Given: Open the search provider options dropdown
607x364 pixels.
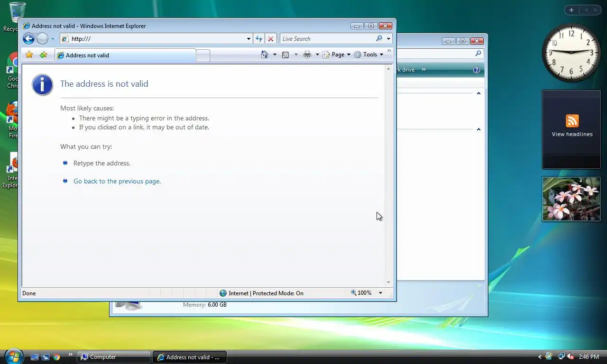Looking at the screenshot, I should pyautogui.click(x=388, y=39).
